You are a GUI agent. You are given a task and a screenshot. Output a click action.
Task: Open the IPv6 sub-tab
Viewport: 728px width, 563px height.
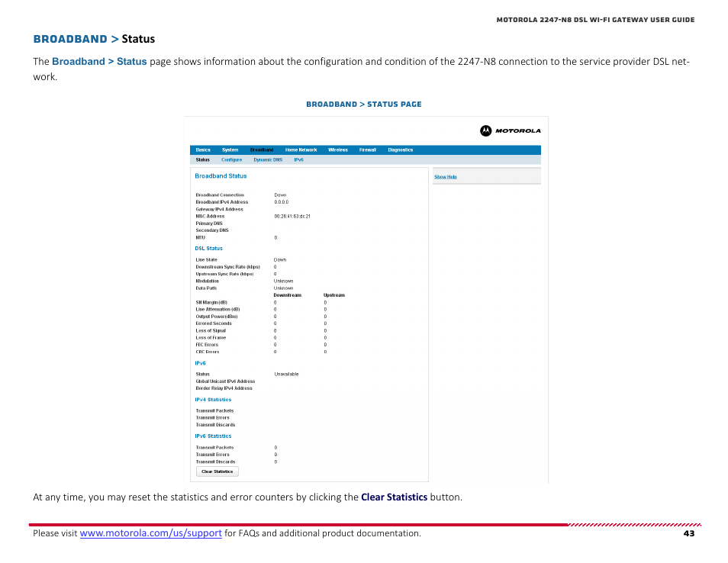298,159
